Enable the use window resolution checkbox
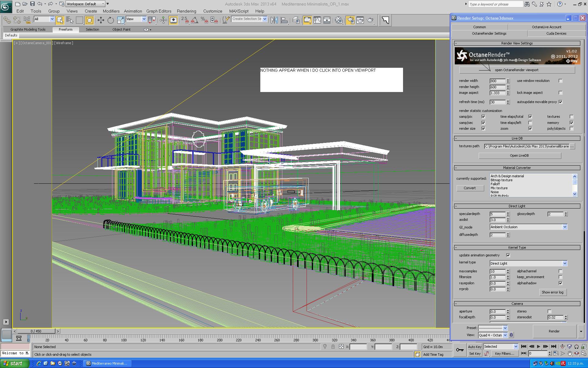Image resolution: width=588 pixels, height=368 pixels. [560, 81]
